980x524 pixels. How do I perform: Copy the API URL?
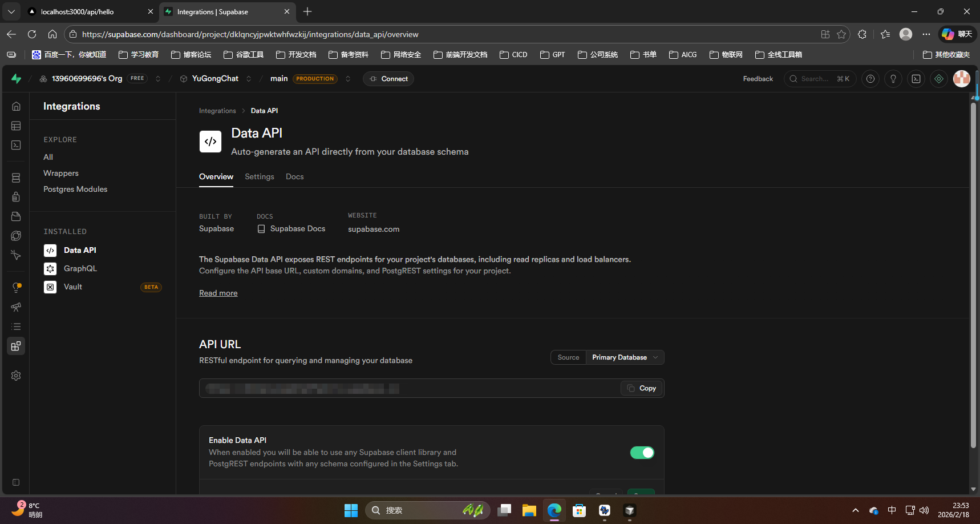(642, 388)
